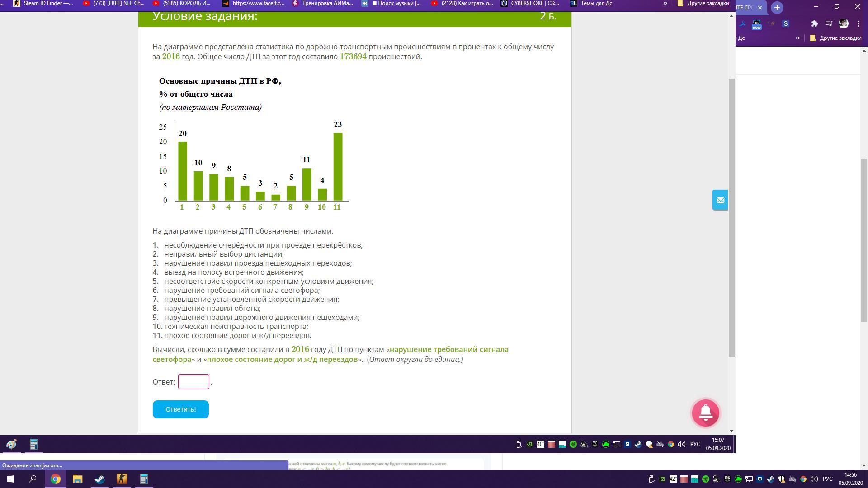This screenshot has width=868, height=488.
Task: Open Steam ID Finder bookmark
Action: tap(43, 3)
